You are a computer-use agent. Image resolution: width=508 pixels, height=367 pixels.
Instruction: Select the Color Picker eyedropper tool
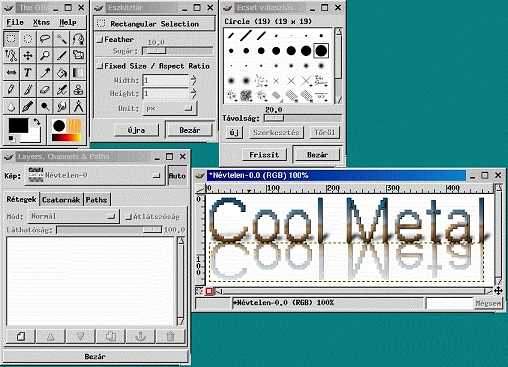45,73
